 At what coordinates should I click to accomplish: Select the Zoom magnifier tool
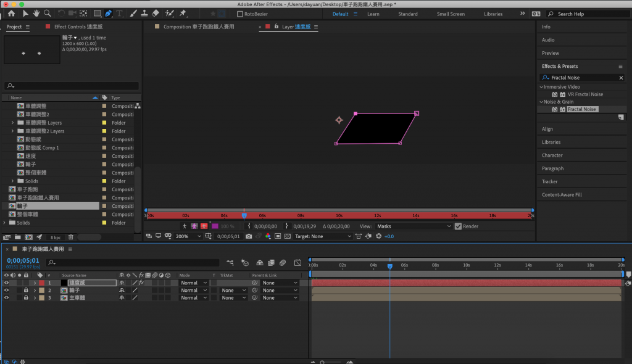(x=47, y=14)
